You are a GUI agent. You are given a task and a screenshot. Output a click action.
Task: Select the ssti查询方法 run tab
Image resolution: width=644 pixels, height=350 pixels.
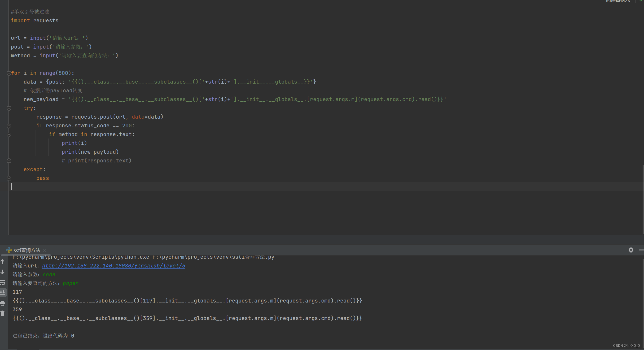tap(27, 250)
